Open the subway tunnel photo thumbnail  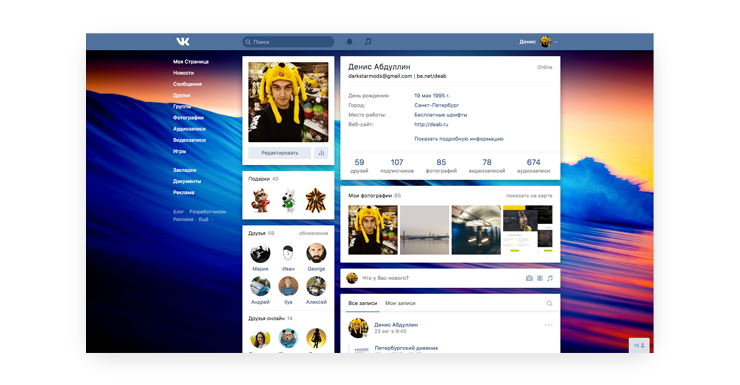click(x=476, y=230)
